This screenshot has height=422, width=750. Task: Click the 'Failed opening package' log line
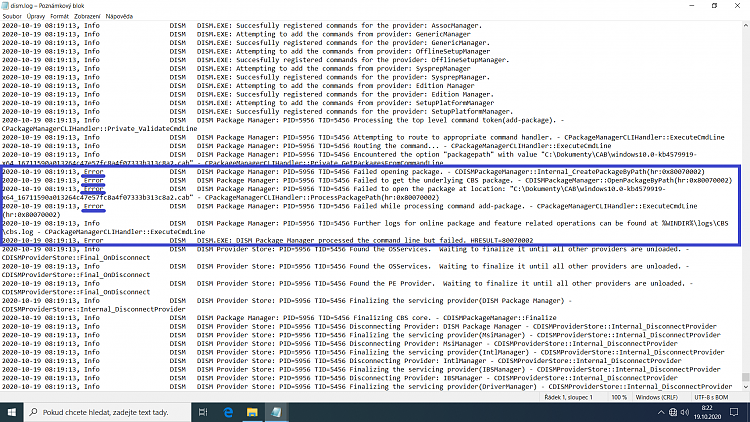pos(353,172)
